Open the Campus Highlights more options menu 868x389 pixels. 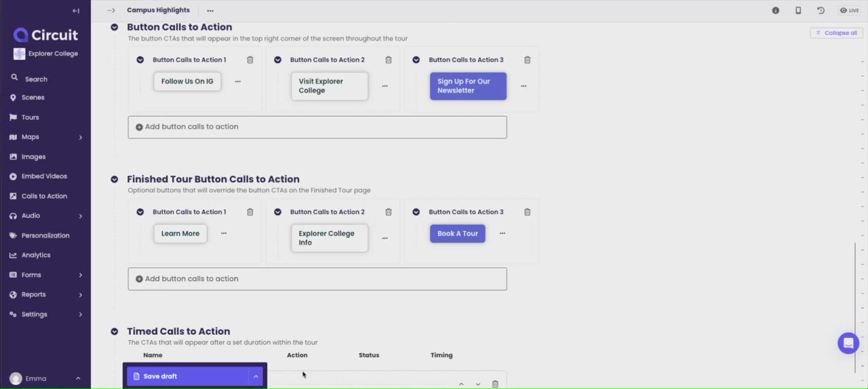[x=210, y=11]
